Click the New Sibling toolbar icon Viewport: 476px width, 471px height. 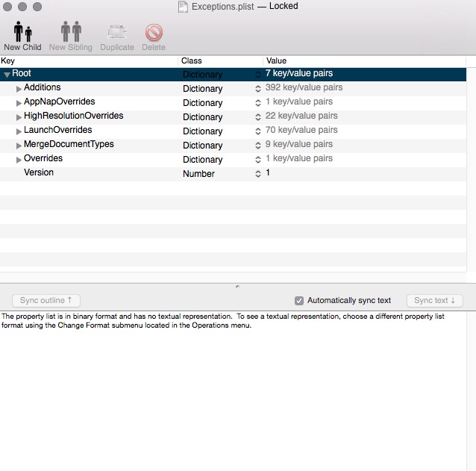(x=71, y=31)
